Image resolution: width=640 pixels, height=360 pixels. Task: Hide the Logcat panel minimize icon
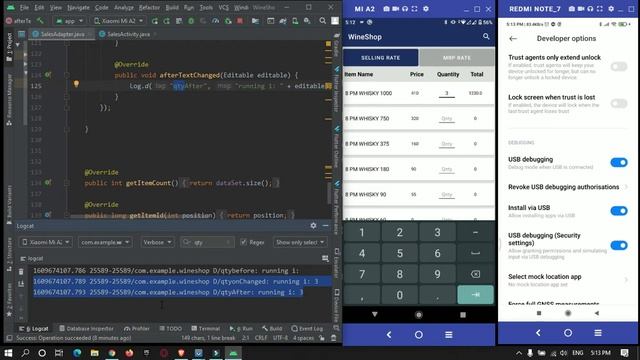pyautogui.click(x=325, y=225)
